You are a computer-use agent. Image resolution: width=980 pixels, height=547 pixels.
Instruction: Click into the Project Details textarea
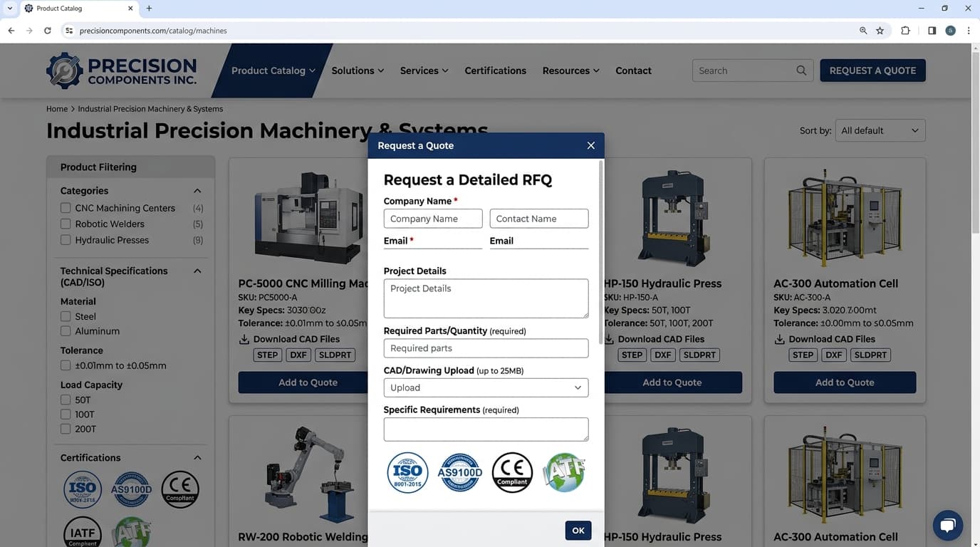(486, 298)
